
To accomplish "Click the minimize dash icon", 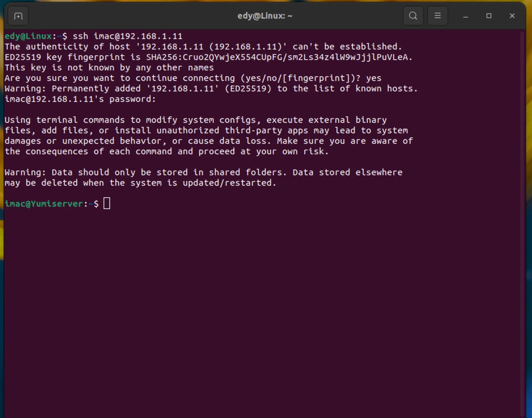I will tap(465, 16).
